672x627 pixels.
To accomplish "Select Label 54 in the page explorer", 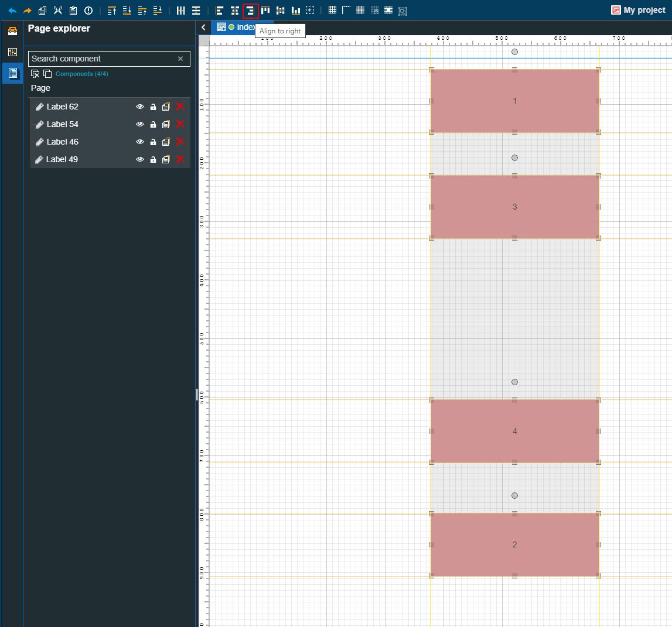I will [63, 124].
